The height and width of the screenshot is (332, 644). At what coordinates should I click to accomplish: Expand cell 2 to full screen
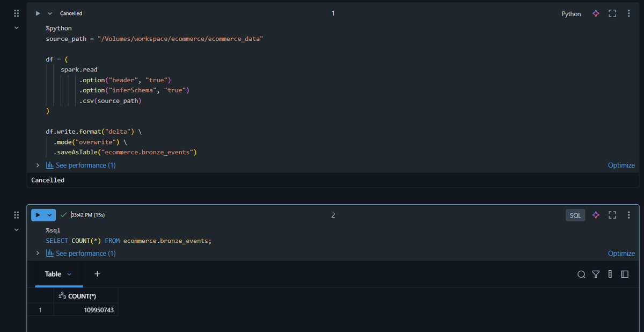coord(612,215)
